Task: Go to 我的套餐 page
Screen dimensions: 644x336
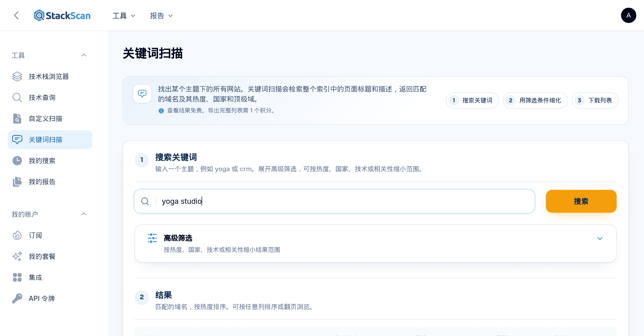Action: [50, 257]
